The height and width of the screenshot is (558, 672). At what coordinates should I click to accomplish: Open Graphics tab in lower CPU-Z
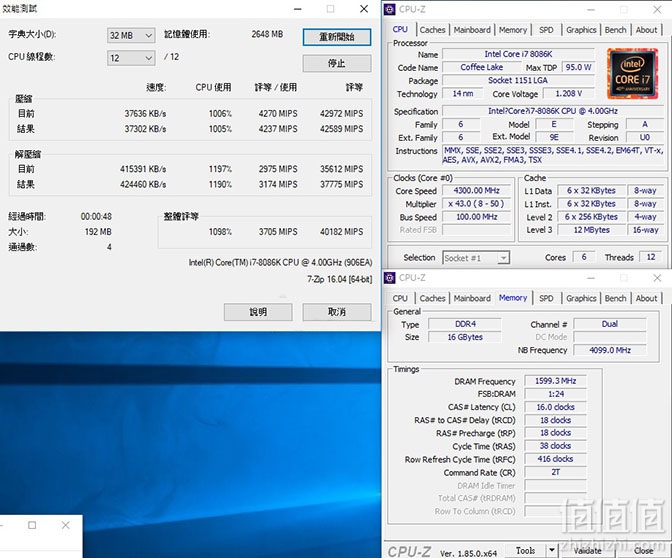click(x=581, y=298)
